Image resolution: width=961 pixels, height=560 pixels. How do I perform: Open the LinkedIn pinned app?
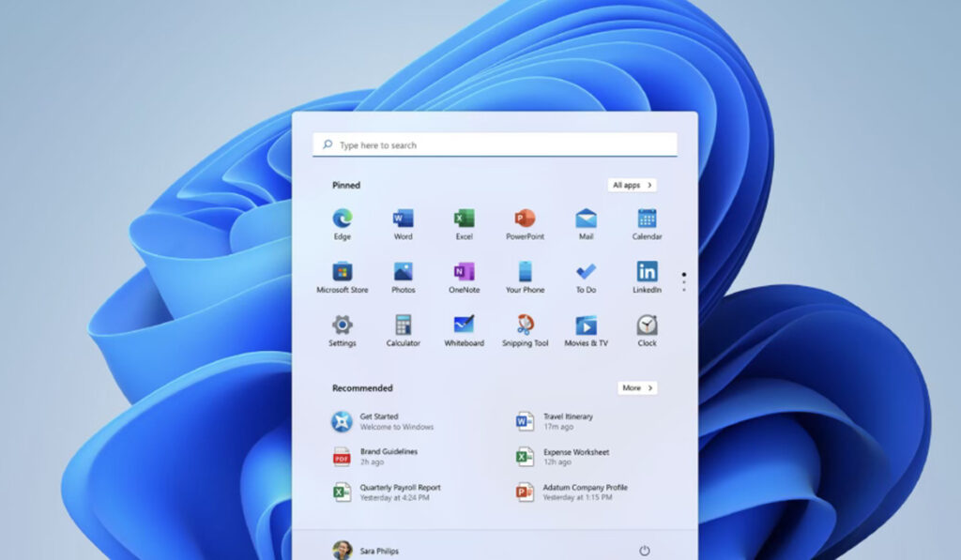(647, 278)
